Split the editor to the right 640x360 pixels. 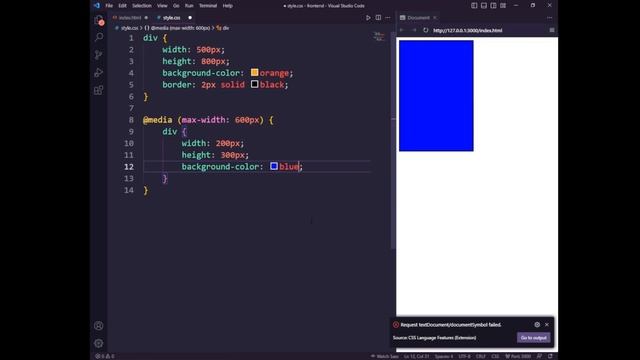[378, 18]
